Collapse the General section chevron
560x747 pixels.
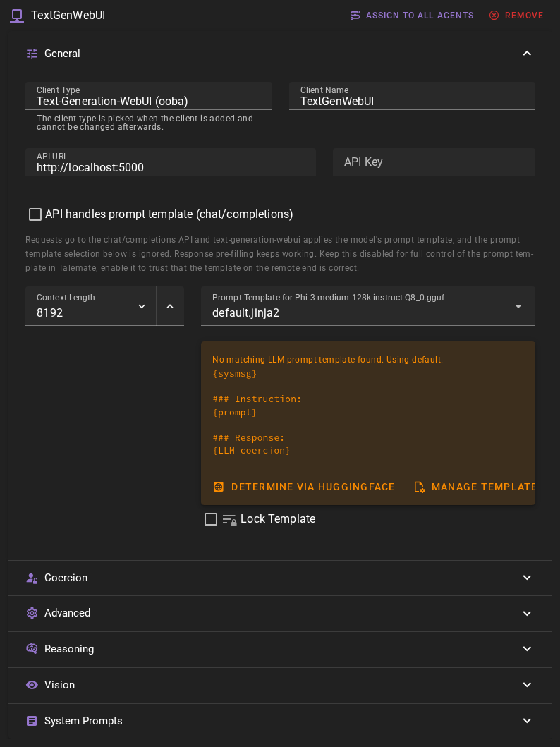pos(527,54)
